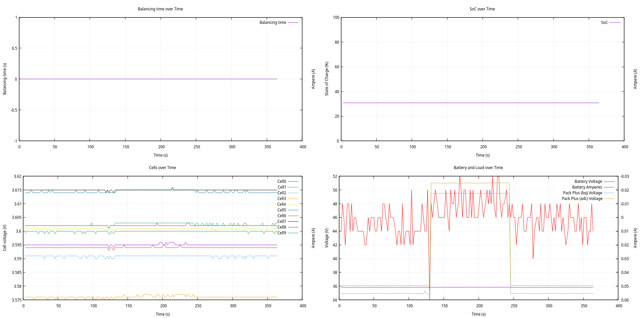Click the Cell3 orange legend line sample
This screenshot has width=644, height=318.
293,199
